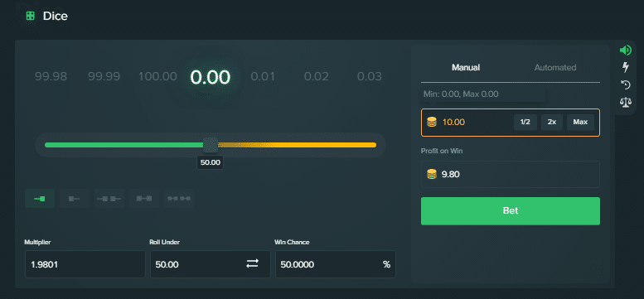Viewport: 644px width, 299px height.
Task: Click the Profit on Win value 9.80
Action: [x=451, y=174]
